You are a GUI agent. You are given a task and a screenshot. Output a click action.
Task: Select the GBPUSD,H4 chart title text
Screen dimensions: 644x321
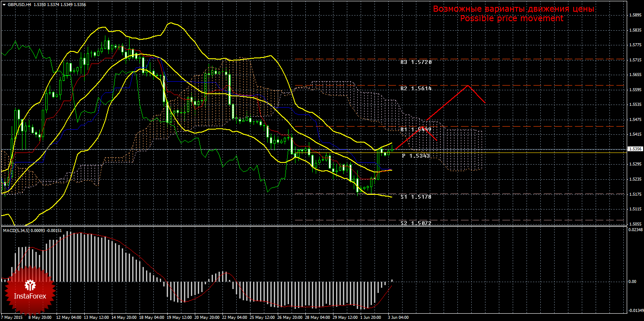17,4
